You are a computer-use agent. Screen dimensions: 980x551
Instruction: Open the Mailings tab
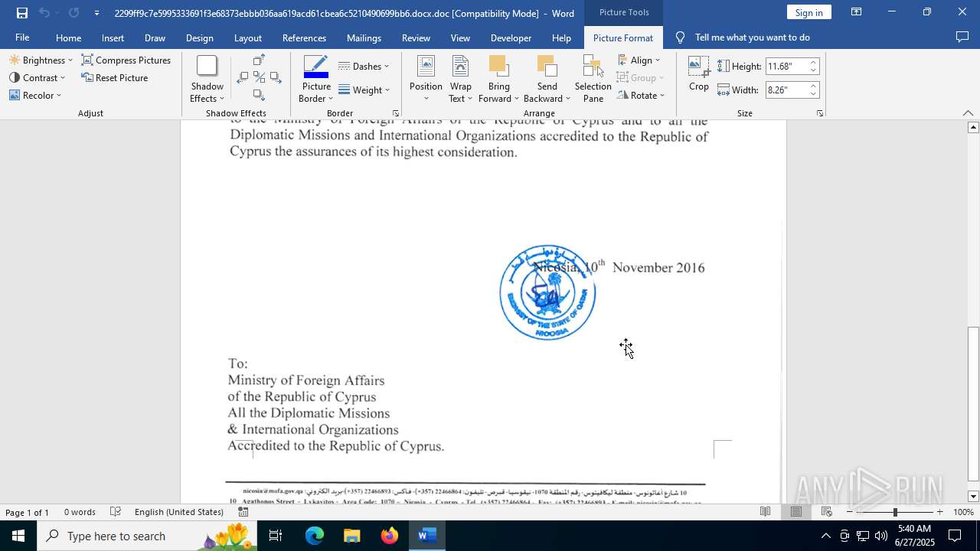coord(364,37)
